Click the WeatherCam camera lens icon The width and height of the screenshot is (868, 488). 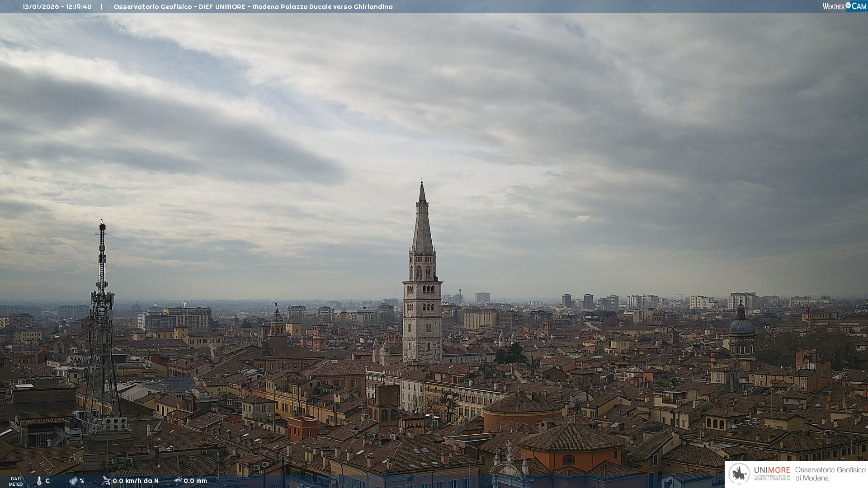coord(848,5)
